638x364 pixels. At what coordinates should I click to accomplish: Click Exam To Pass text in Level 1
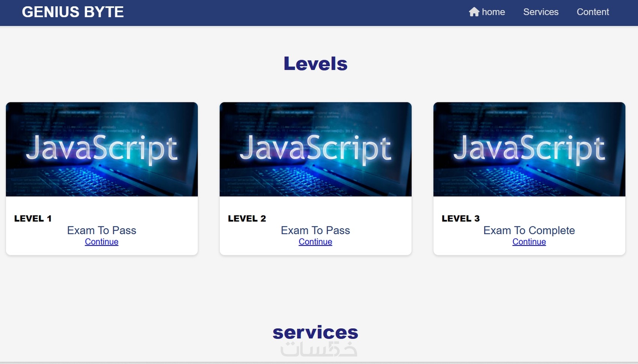click(x=101, y=230)
